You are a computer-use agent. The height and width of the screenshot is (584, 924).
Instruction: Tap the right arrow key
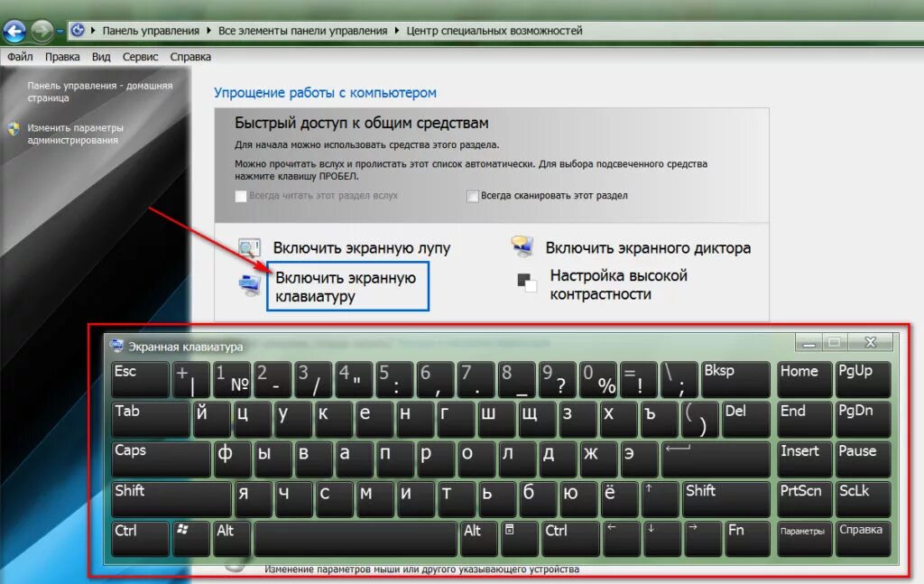coord(703,538)
